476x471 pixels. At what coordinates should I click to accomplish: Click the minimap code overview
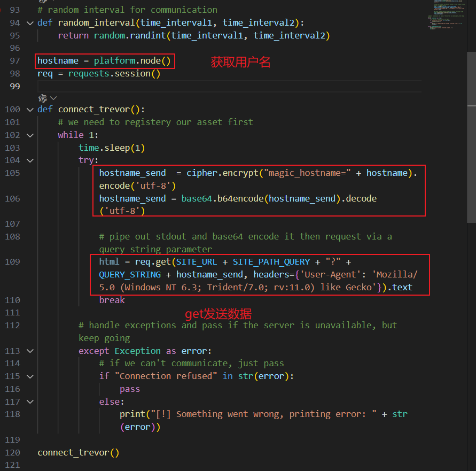[446, 15]
